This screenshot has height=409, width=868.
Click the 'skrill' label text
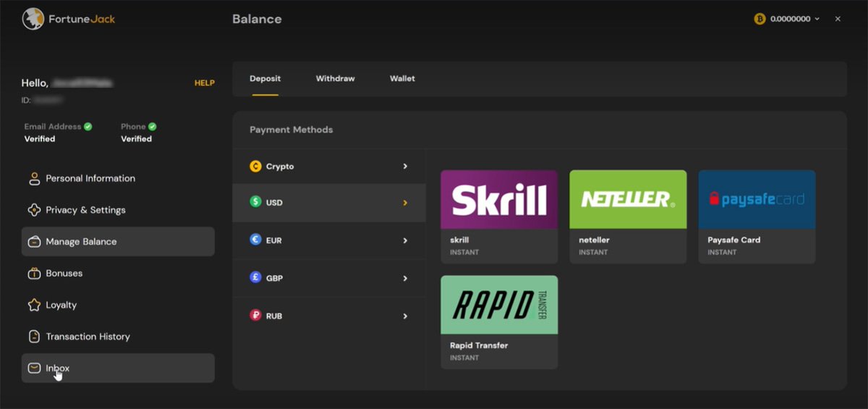pos(459,240)
